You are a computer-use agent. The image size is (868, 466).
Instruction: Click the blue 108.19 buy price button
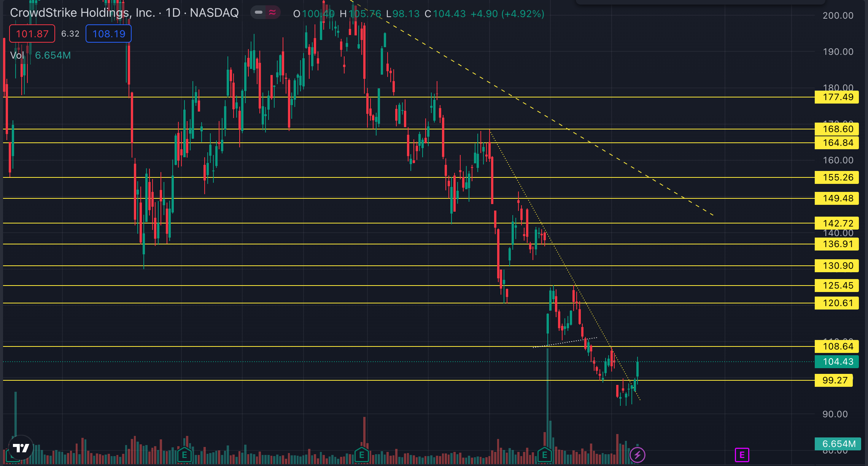[x=109, y=34]
